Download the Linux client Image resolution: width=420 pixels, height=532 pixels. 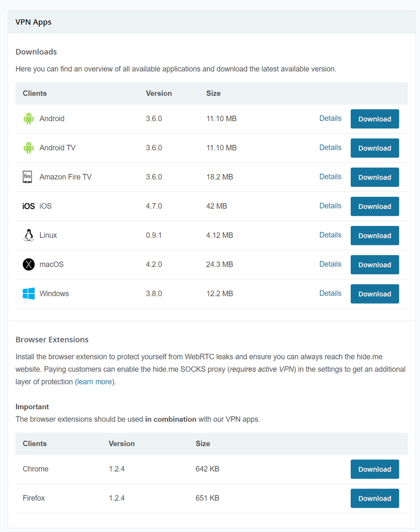tap(374, 236)
